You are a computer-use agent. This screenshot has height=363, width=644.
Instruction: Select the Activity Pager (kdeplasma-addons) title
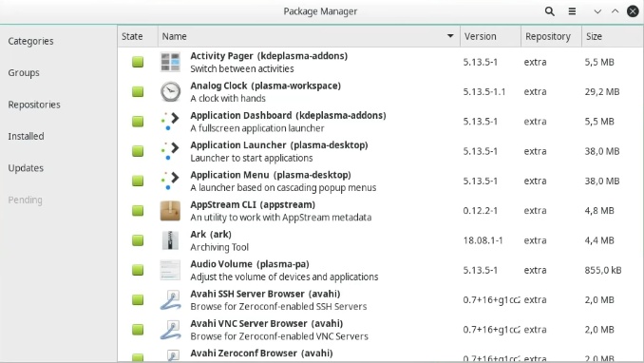coord(269,56)
